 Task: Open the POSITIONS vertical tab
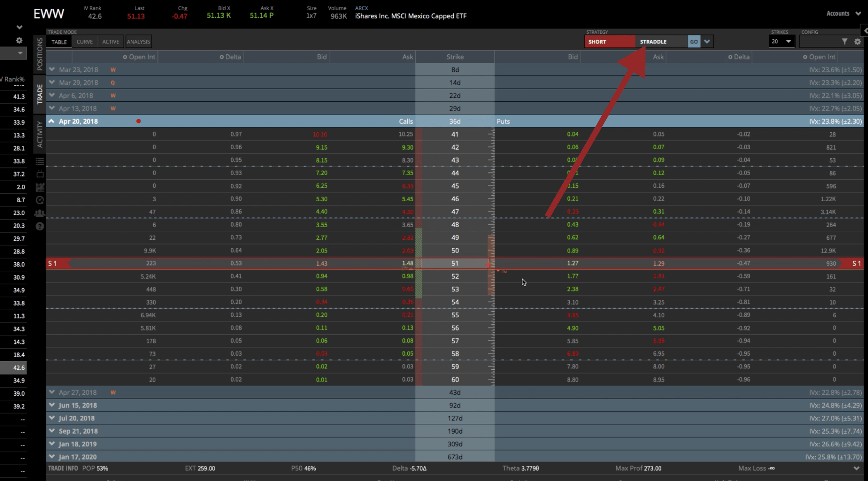point(40,54)
